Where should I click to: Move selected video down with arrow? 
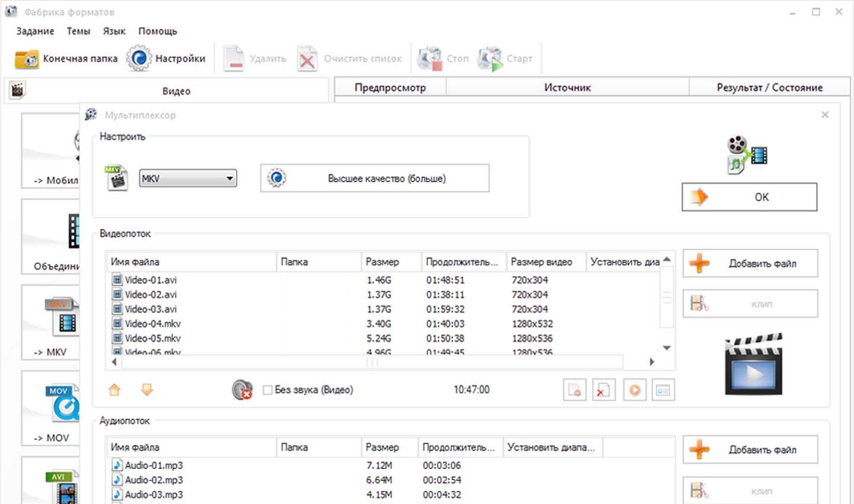tap(147, 390)
